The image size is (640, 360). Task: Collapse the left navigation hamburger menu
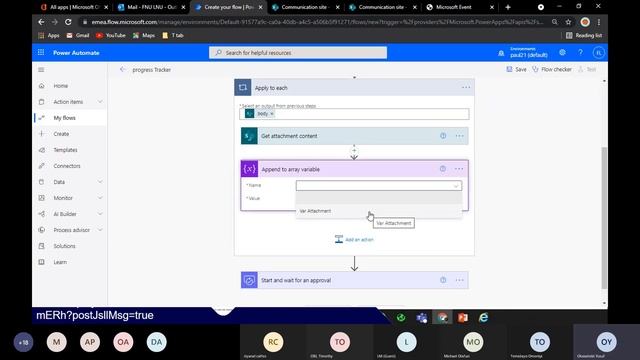(41, 70)
